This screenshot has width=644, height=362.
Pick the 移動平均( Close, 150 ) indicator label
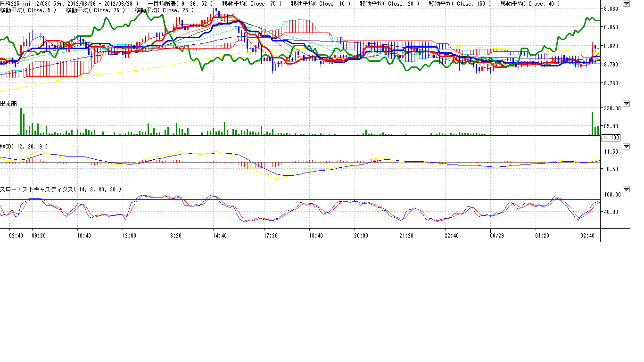(460, 4)
